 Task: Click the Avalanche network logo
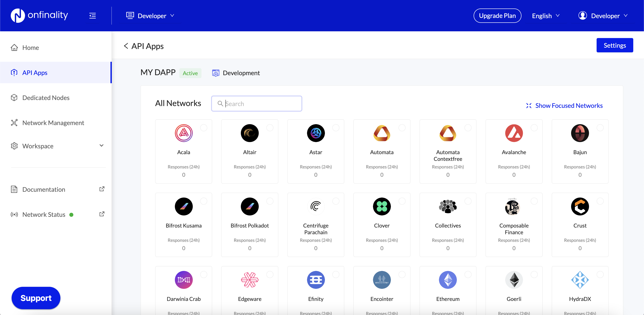tap(514, 133)
